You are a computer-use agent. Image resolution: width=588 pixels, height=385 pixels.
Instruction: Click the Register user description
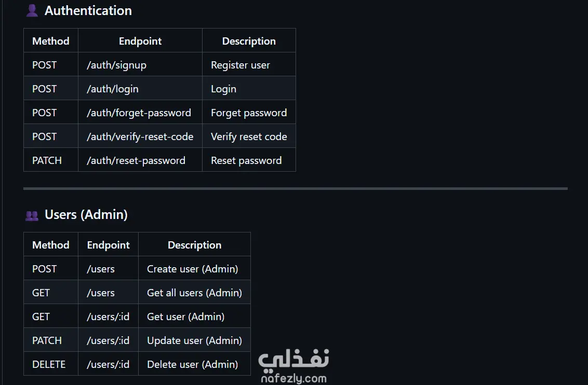[240, 65]
